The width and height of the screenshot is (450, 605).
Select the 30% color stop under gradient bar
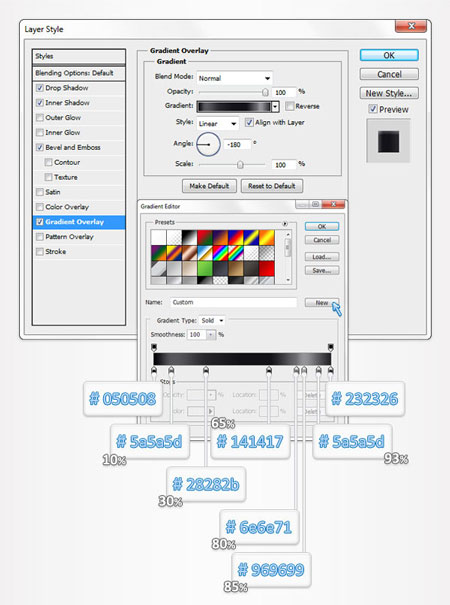point(206,371)
